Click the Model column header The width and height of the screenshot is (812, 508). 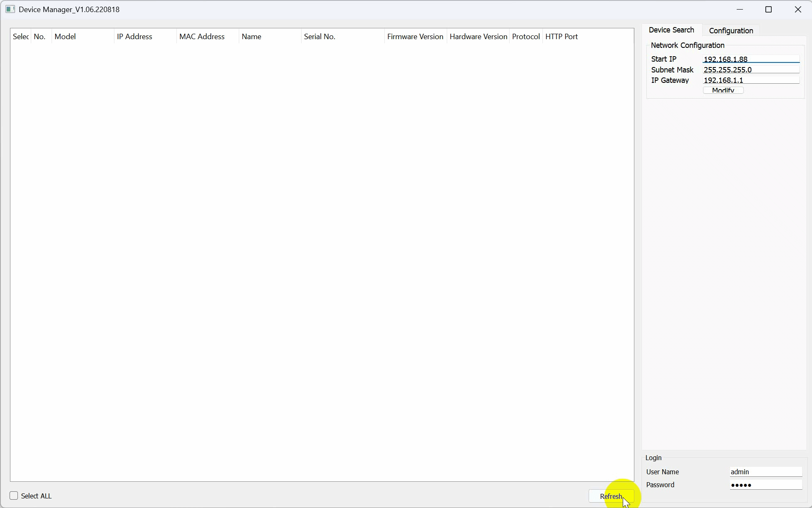65,37
